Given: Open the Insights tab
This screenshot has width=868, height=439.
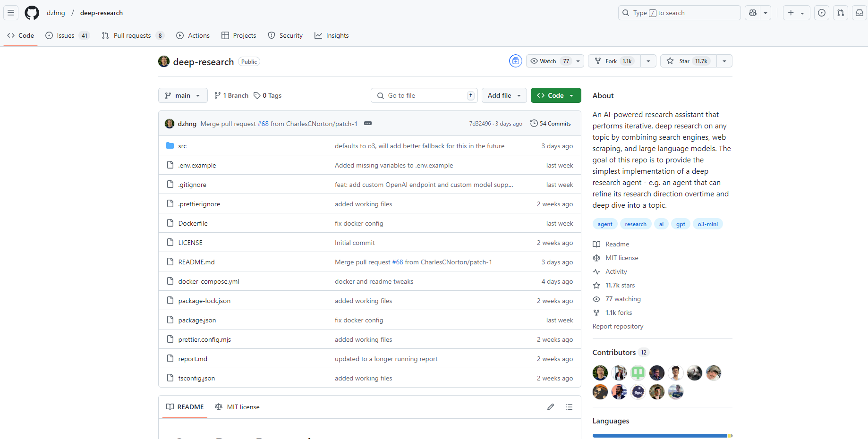Looking at the screenshot, I should click(332, 35).
